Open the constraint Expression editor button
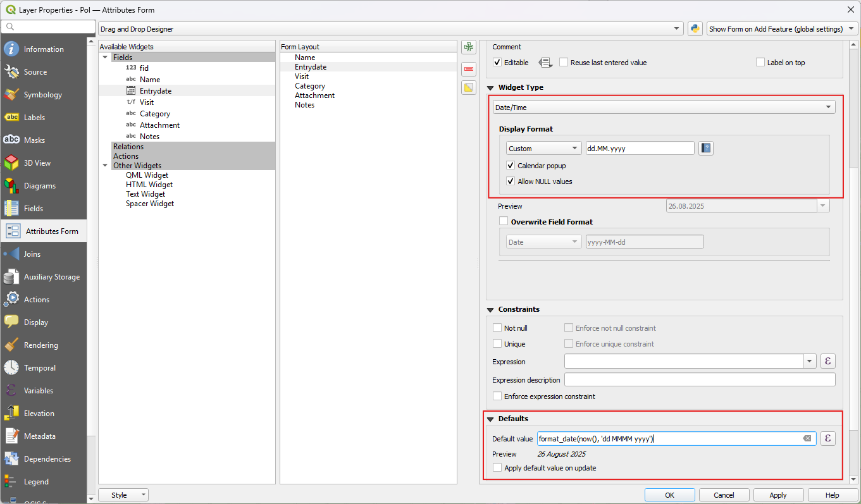 (827, 361)
